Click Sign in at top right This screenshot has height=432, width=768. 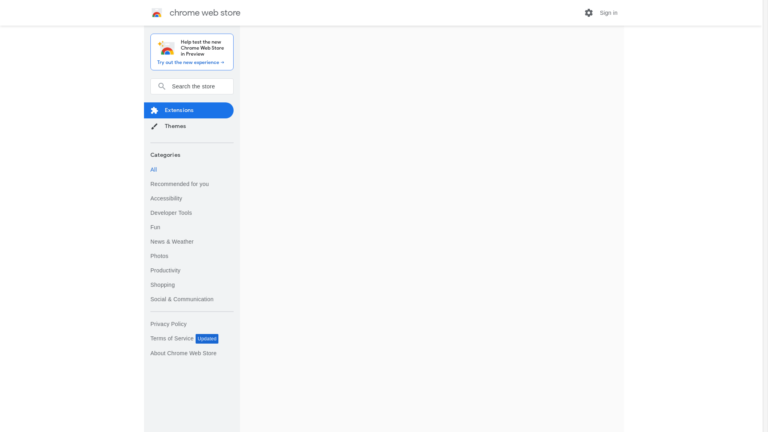608,13
